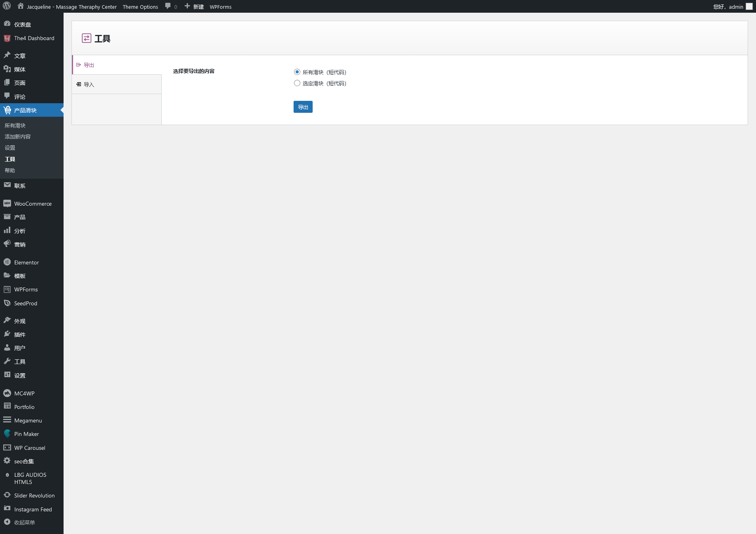Click the WooCommerce woo icon
756x534 pixels.
(7, 203)
